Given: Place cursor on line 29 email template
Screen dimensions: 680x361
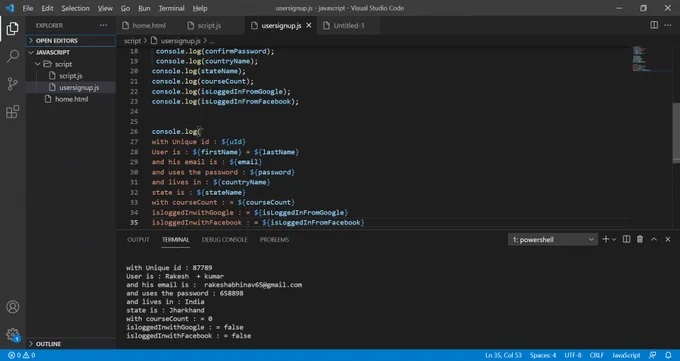Looking at the screenshot, I should click(x=245, y=162).
